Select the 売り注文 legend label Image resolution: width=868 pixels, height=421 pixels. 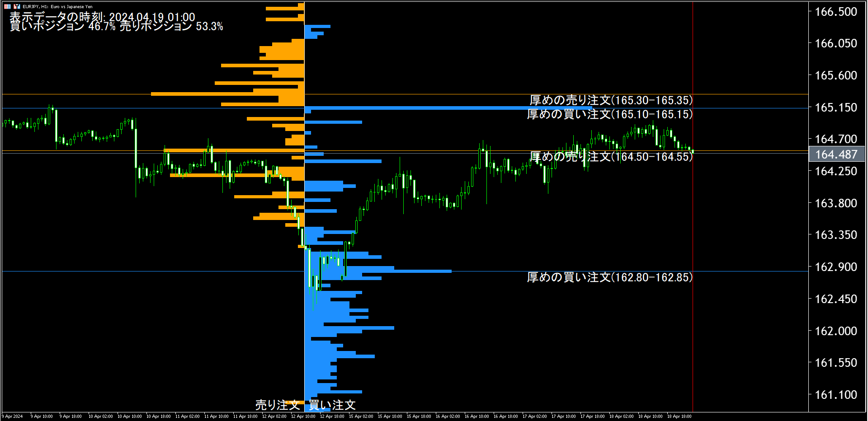pos(278,405)
